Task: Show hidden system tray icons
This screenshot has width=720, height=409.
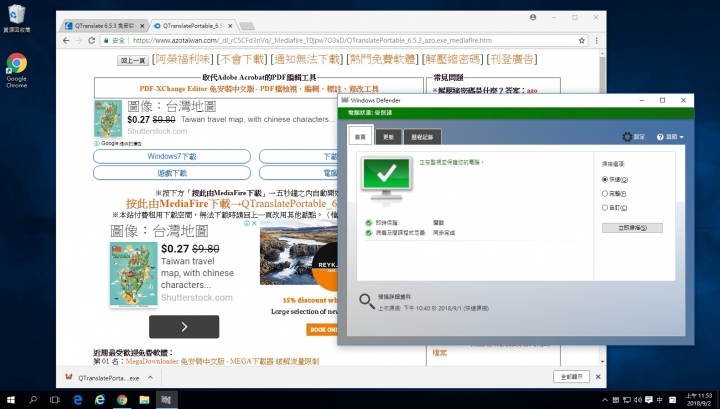Action: (605, 400)
